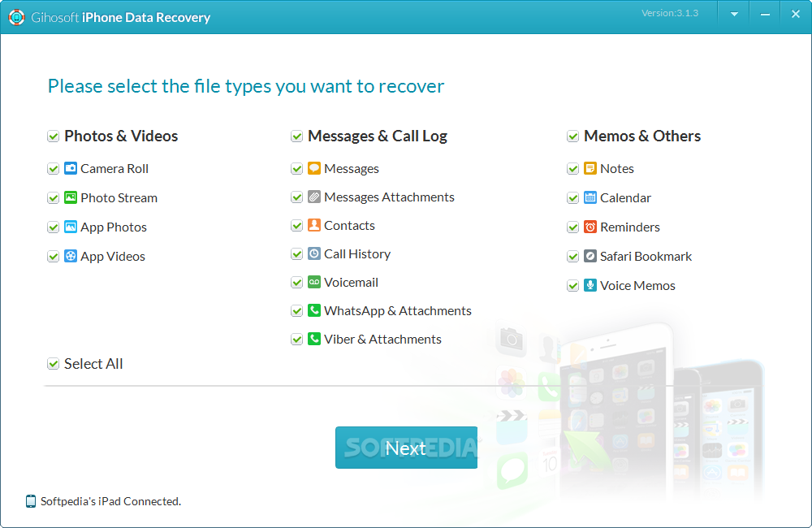The image size is (812, 528).
Task: Click the 'Messages Attachments' label
Action: point(389,197)
